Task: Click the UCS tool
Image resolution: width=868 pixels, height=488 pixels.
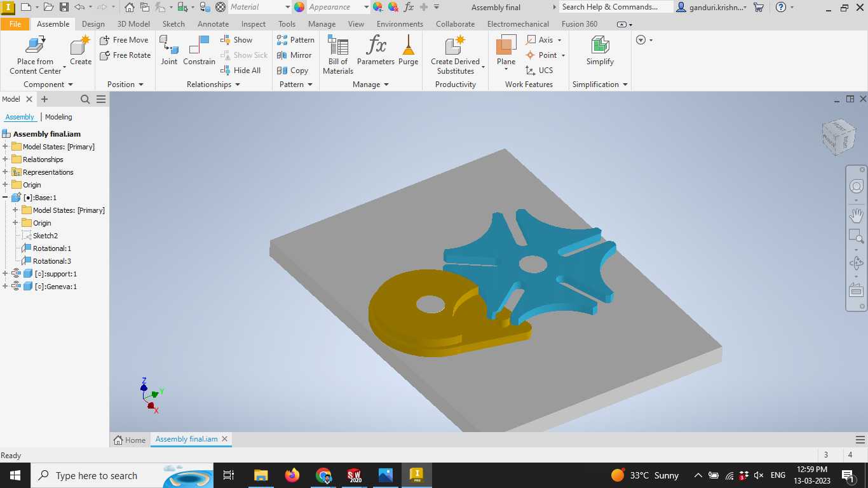Action: (x=539, y=71)
